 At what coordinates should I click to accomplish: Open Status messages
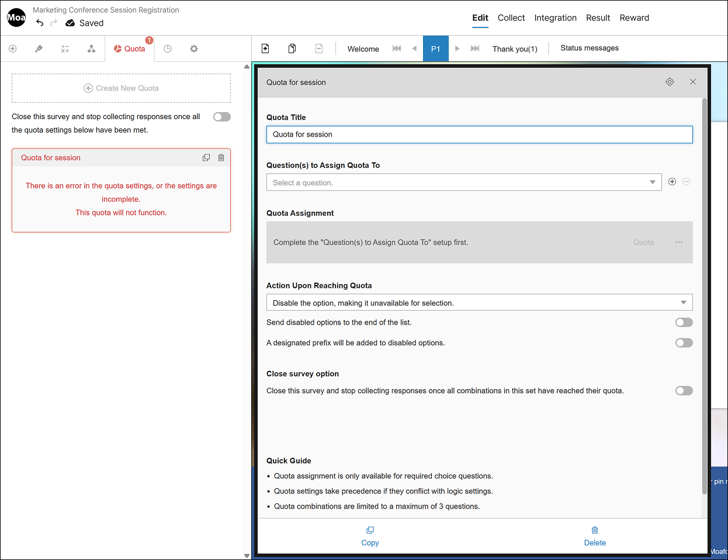tap(590, 48)
